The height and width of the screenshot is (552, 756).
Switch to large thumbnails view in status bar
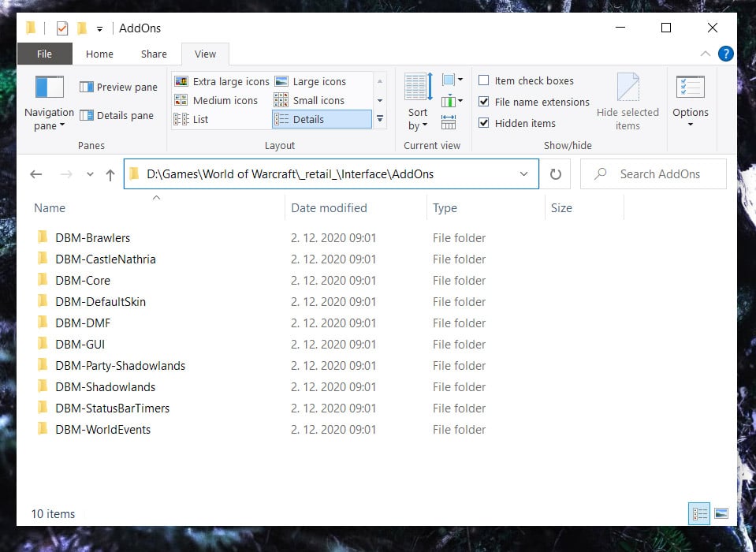721,513
